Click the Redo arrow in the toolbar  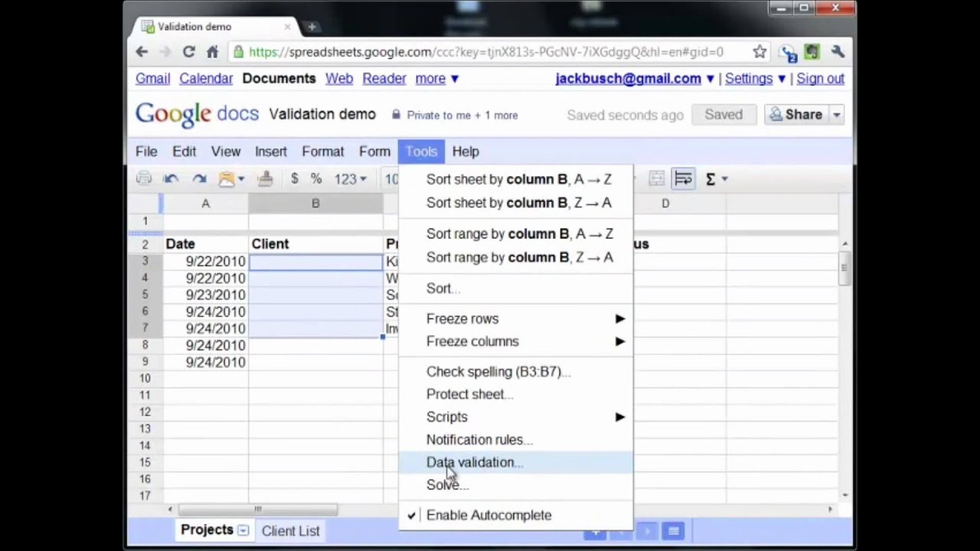199,179
